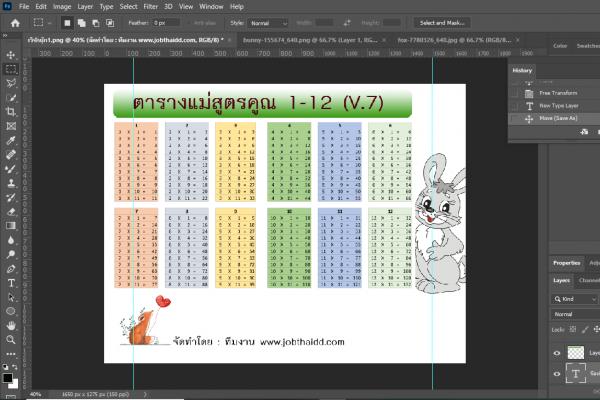Select the Zoom tool
The width and height of the screenshot is (600, 400).
coord(11,340)
